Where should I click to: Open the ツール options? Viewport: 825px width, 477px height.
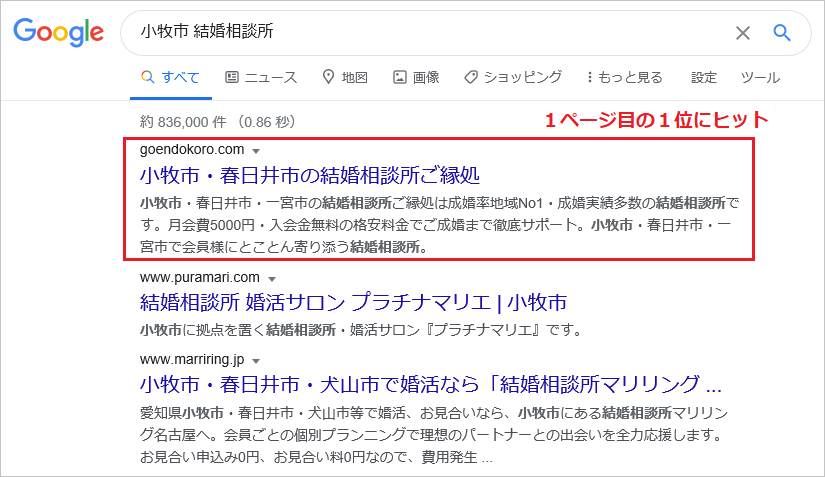760,77
